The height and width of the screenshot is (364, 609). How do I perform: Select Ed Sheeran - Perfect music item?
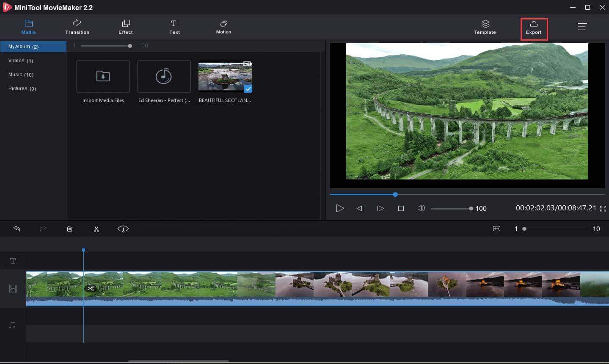pos(164,77)
